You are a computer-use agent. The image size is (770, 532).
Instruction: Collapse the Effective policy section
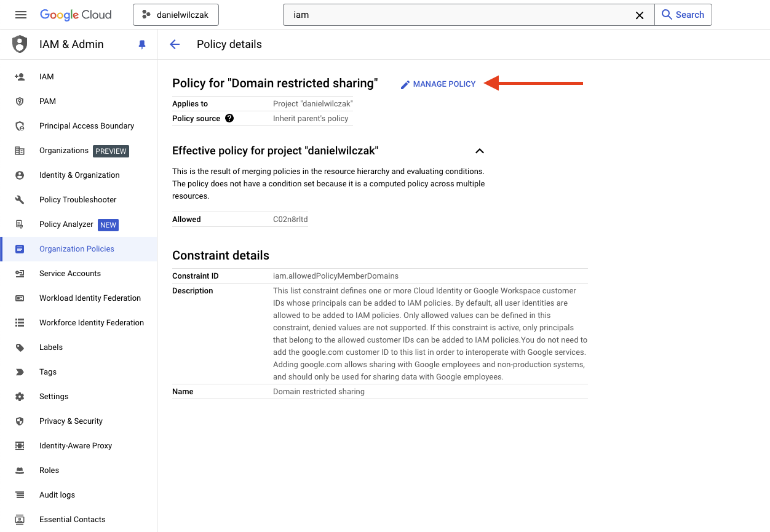coord(480,151)
